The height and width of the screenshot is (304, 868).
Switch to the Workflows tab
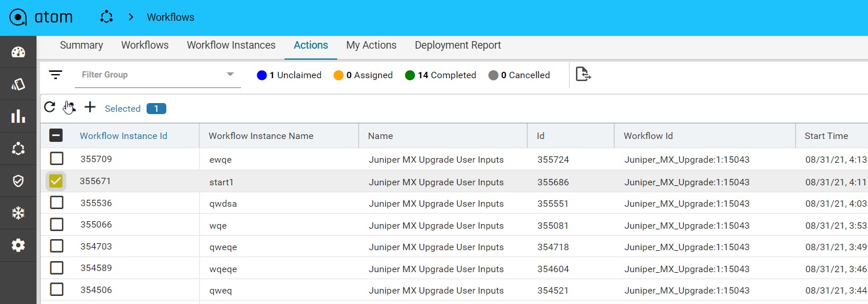pyautogui.click(x=145, y=45)
